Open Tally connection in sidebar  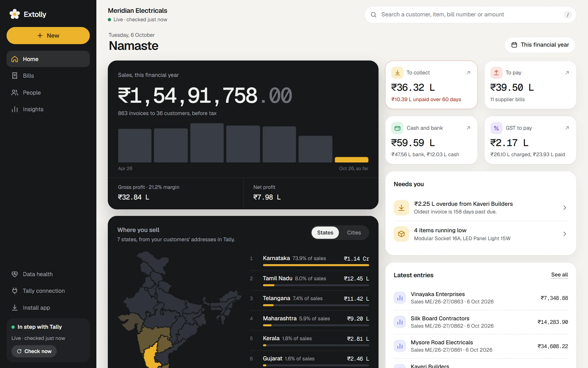48,291
